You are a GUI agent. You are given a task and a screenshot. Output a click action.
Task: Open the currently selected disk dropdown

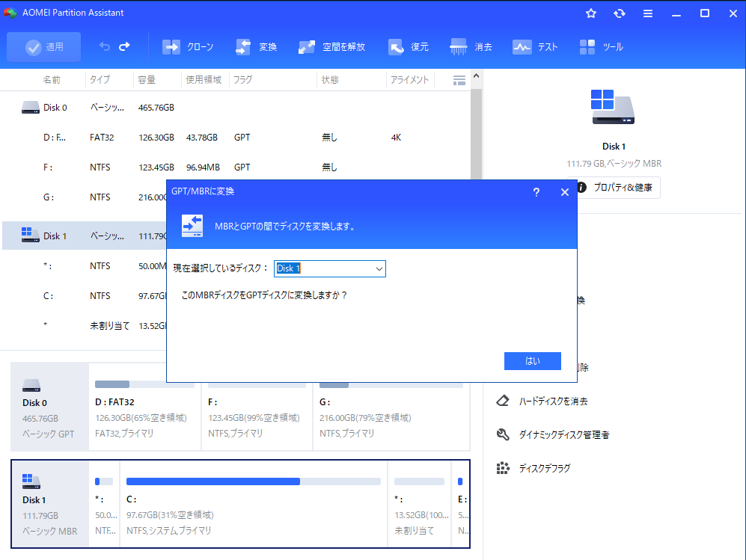coord(330,268)
